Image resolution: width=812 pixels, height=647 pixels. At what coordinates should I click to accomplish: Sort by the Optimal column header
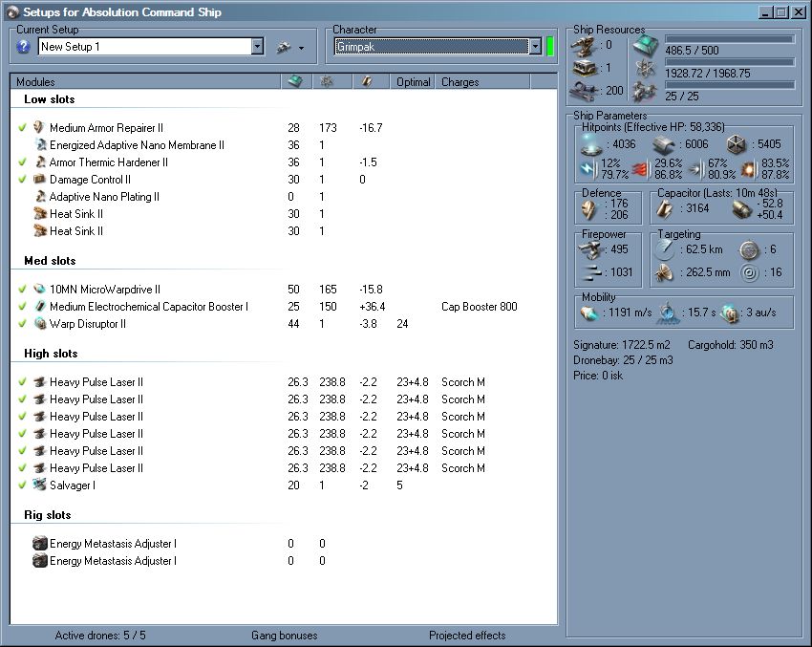[x=413, y=81]
